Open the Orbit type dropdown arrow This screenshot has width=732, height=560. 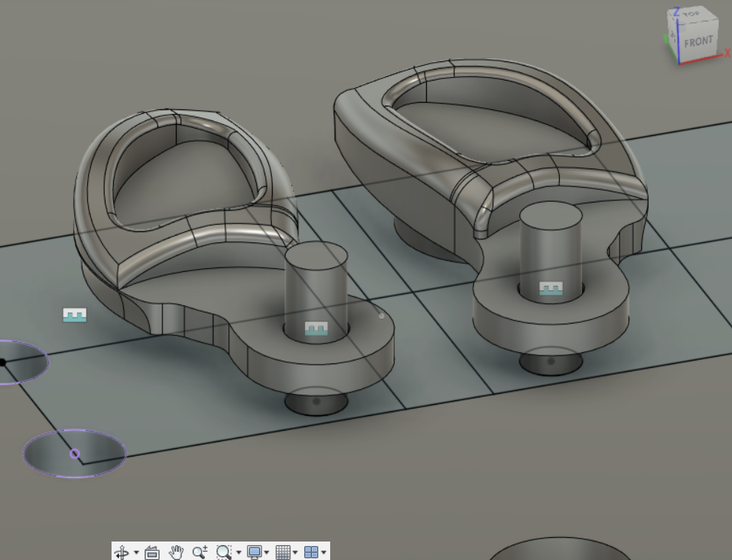[x=137, y=553]
